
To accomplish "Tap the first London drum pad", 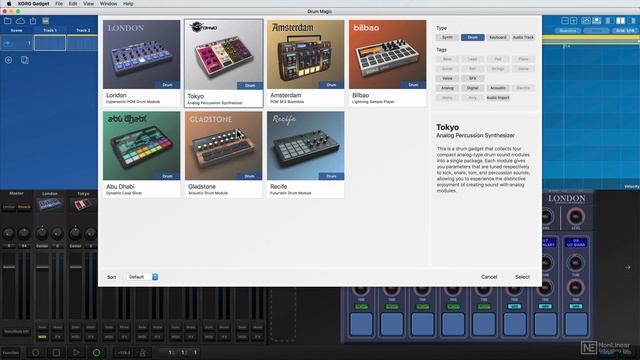I will 361,325.
